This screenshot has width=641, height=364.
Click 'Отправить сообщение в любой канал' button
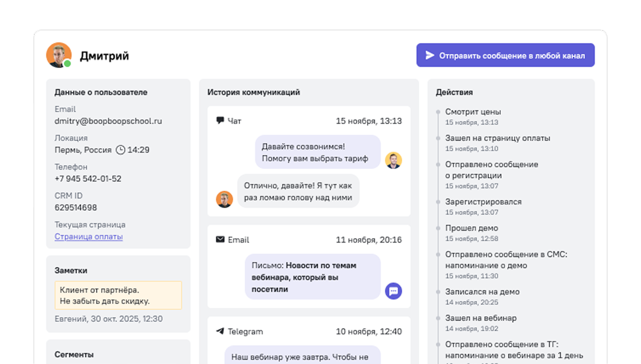click(x=505, y=55)
